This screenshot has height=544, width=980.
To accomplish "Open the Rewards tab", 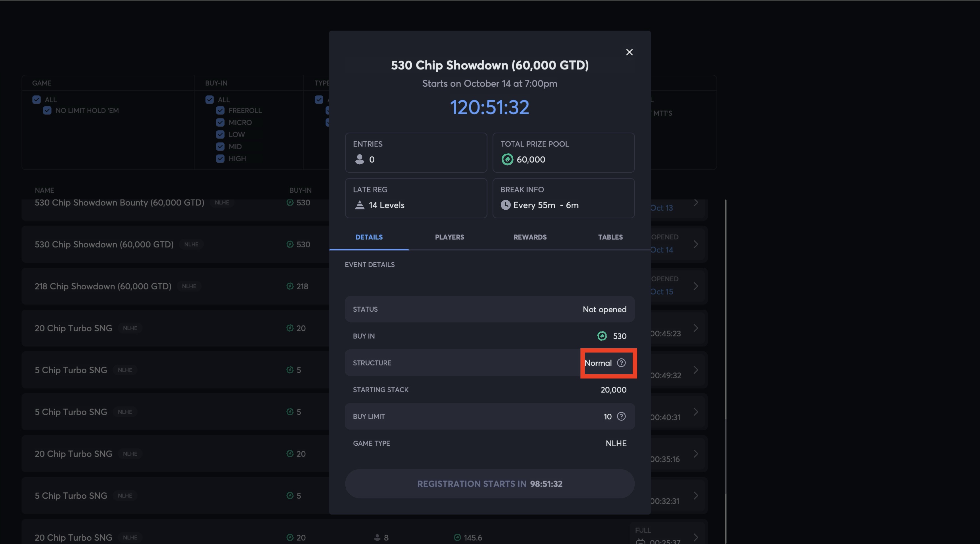I will [x=530, y=237].
